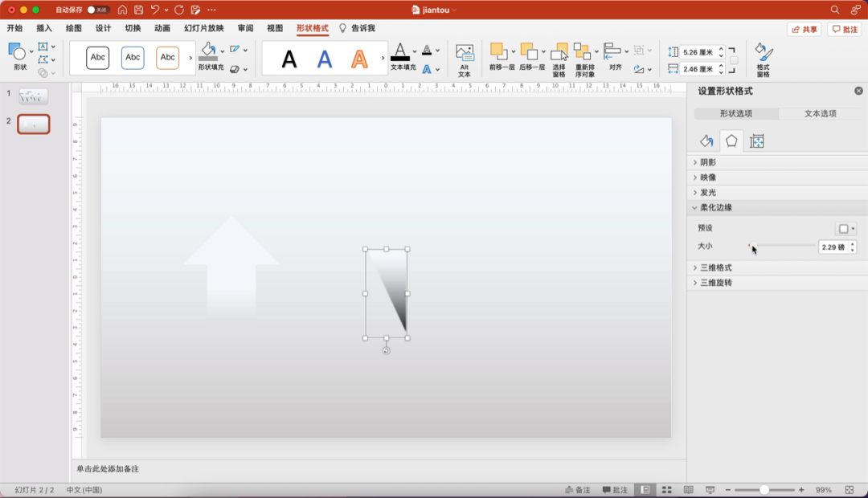Apply the blue outlined Abc shape style
This screenshot has width=868, height=498.
coord(133,58)
